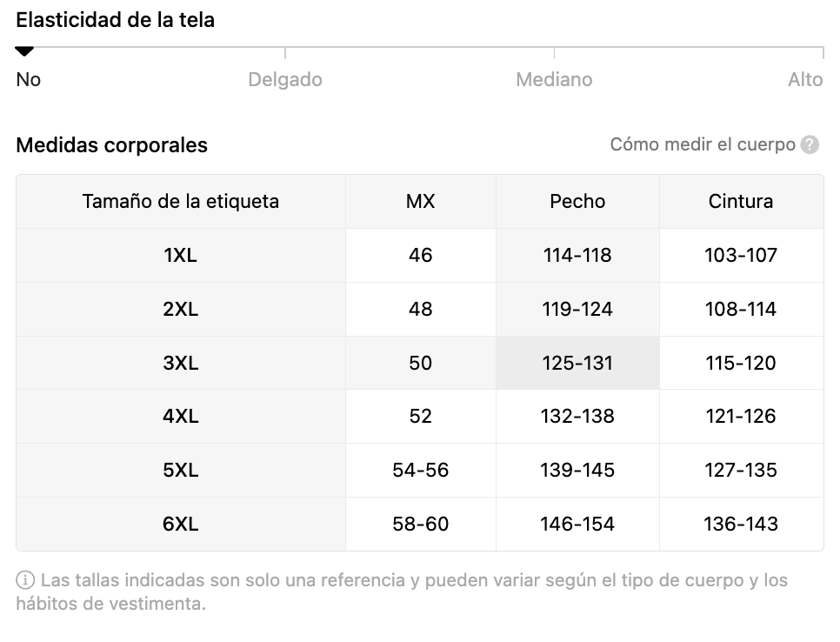Select the Cintura column header
This screenshot has height=642, width=840.
(741, 202)
